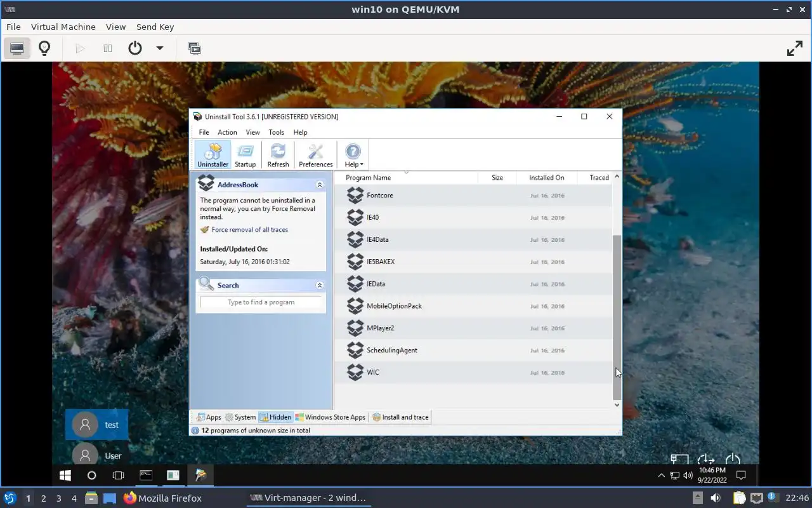This screenshot has height=508, width=812.
Task: Click the MPlayer2 program icon
Action: tap(355, 328)
